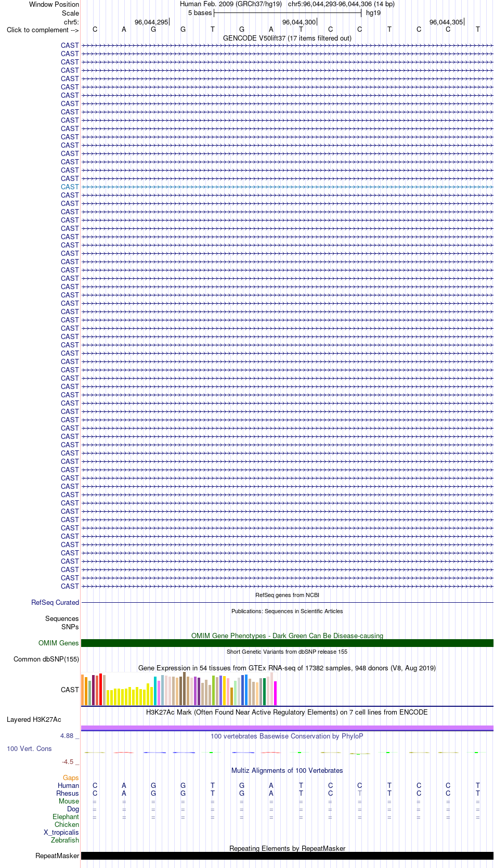Select the light-blue highlighted CAST transcript label
The image size is (494, 868).
coord(70,187)
